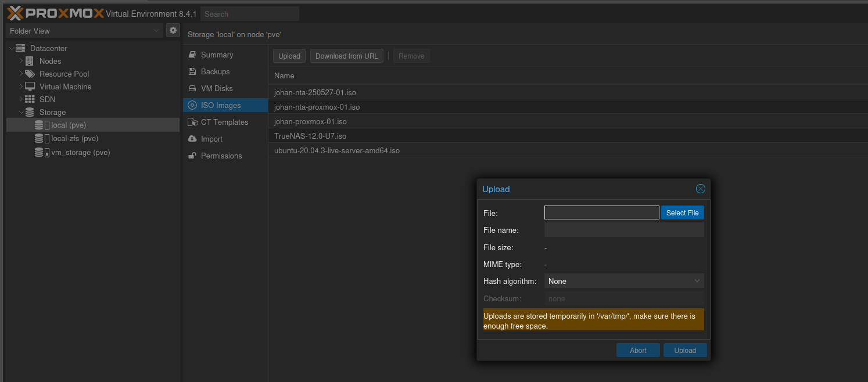Click the Datacenter server icon in tree

tap(20, 48)
